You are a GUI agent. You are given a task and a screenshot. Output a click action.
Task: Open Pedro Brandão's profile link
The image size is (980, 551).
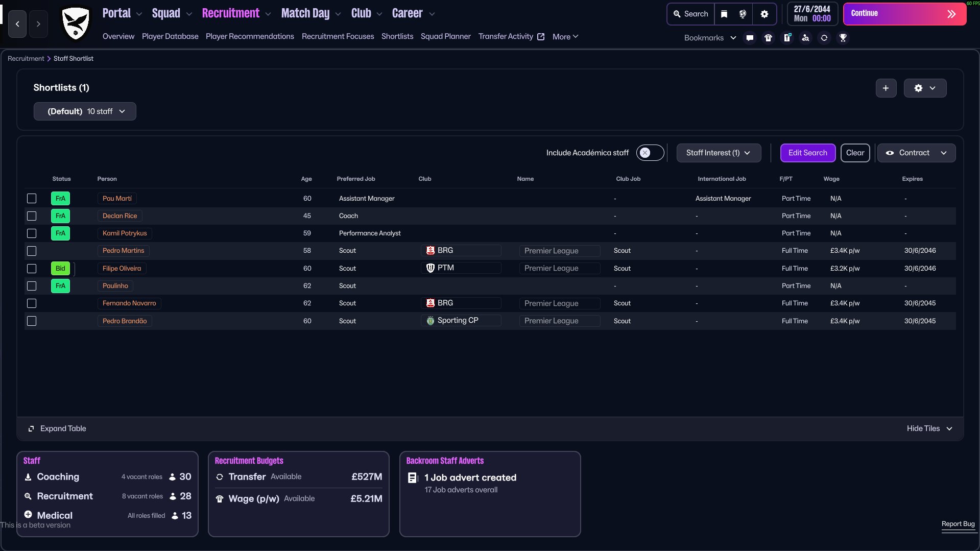(125, 321)
